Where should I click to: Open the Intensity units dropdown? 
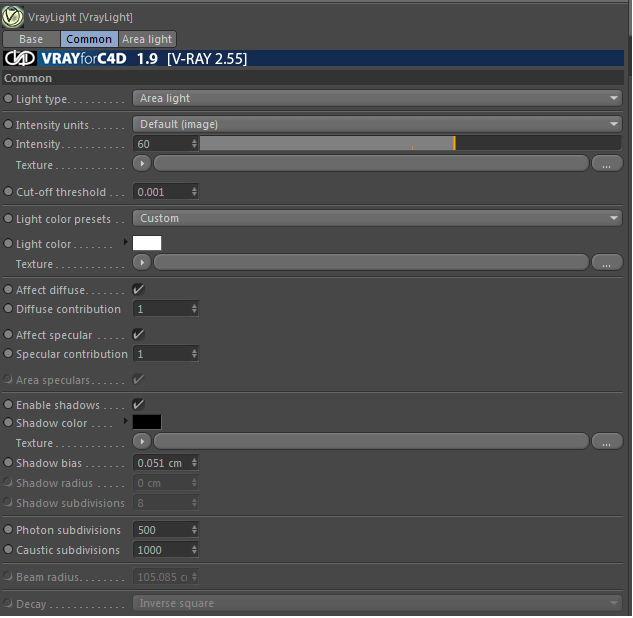pyautogui.click(x=377, y=124)
